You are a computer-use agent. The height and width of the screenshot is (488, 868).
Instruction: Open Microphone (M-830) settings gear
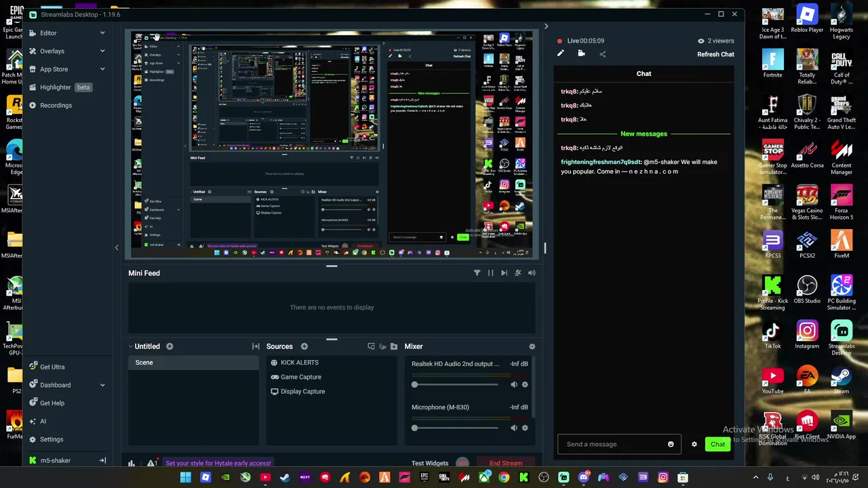point(525,428)
